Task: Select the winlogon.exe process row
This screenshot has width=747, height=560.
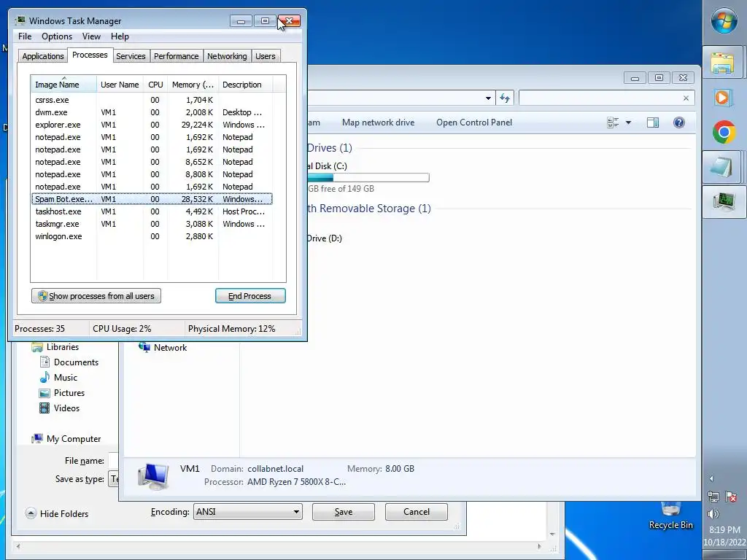Action: (152, 236)
